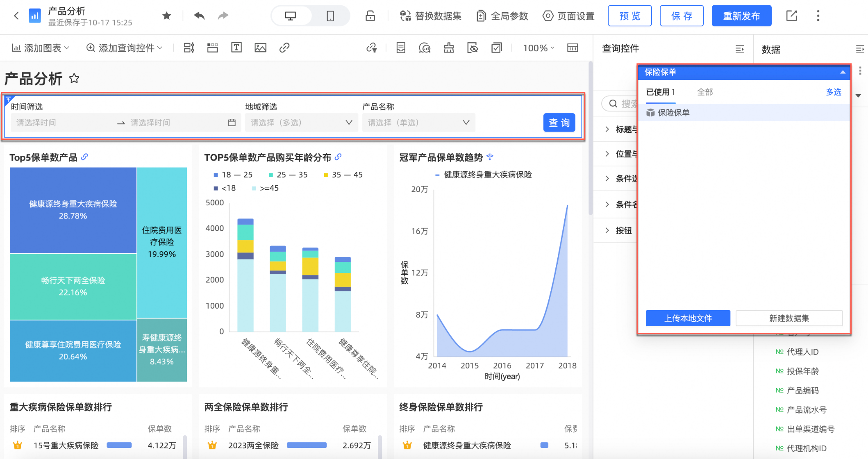Toggle the 35 — 45 legend item
The image size is (868, 459).
click(x=343, y=175)
